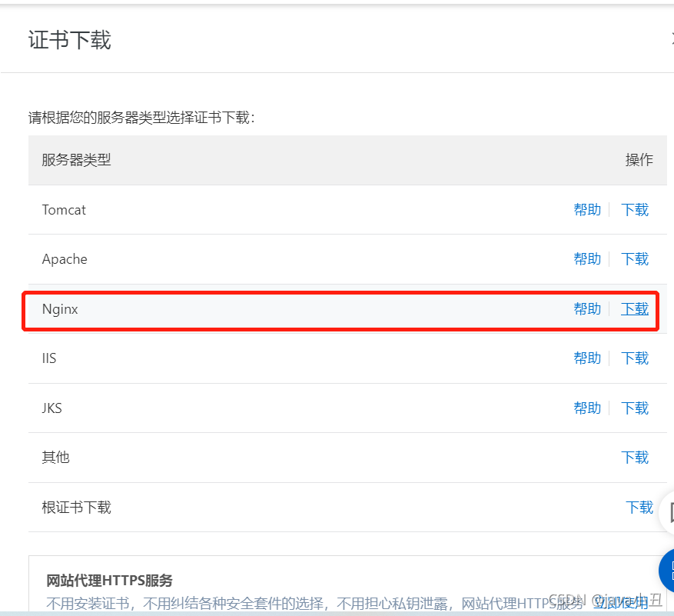Select the JKS server type text
The width and height of the screenshot is (674, 616).
[x=52, y=408]
